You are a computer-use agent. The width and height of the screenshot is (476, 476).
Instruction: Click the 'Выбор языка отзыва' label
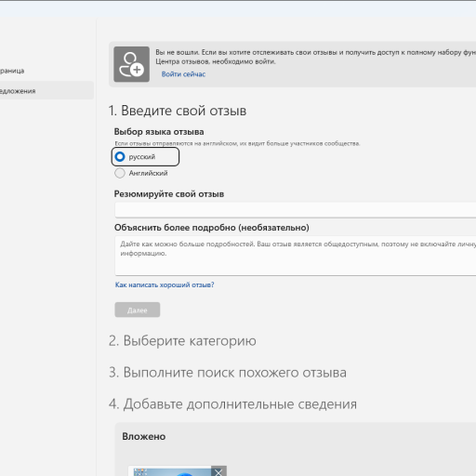(x=159, y=132)
